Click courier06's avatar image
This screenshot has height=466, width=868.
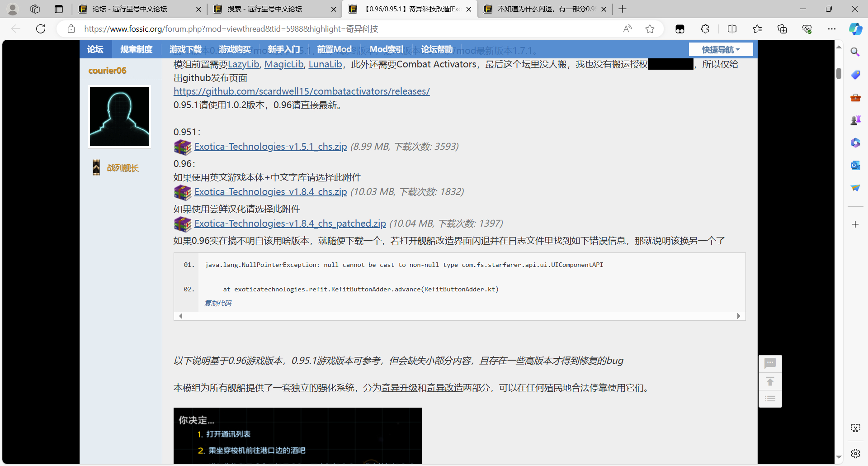pyautogui.click(x=119, y=116)
